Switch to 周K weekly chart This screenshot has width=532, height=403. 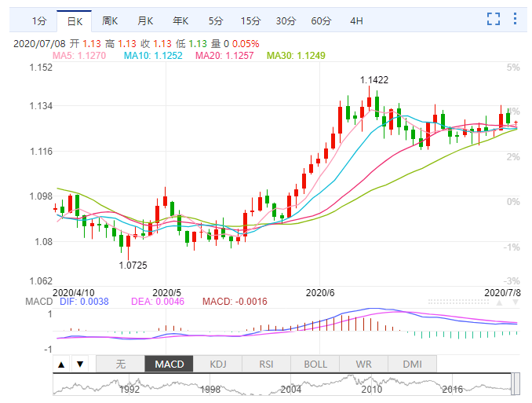point(110,20)
